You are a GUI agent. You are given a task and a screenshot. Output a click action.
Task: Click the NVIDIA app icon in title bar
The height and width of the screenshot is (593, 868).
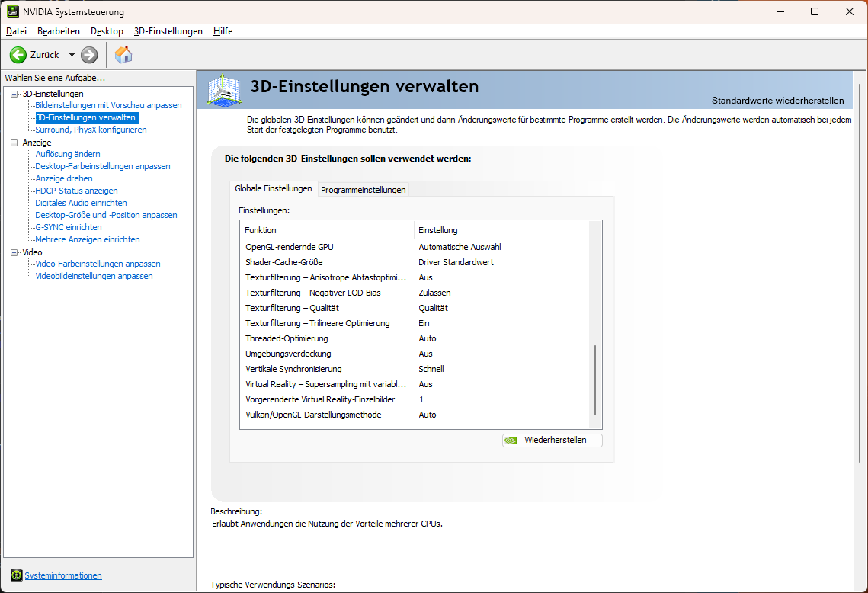(12, 11)
